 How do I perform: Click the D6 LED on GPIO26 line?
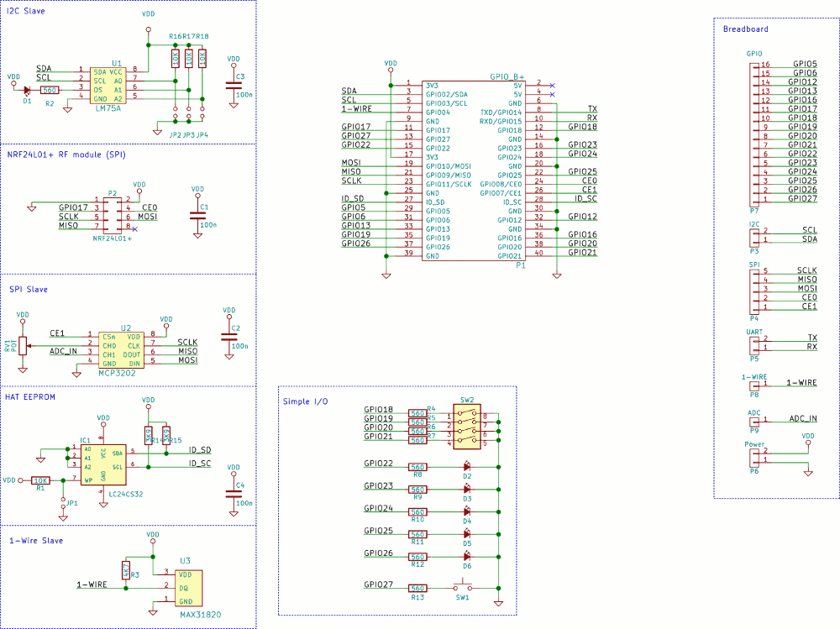(467, 557)
